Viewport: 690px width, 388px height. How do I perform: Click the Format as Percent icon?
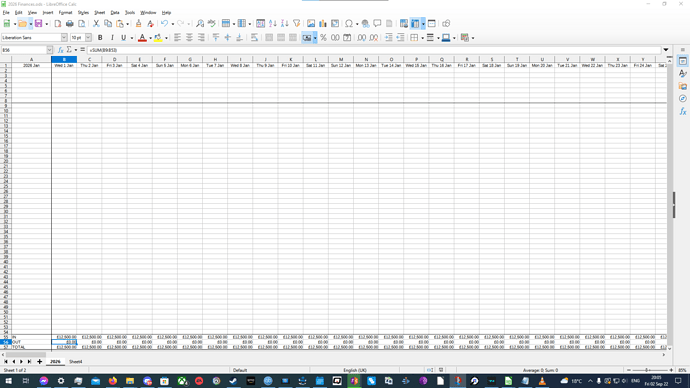(323, 38)
